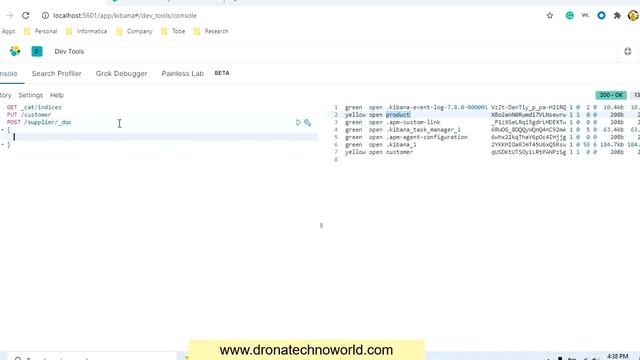Open the Tobe bookmarks folder
This screenshot has width=640, height=360.
[x=173, y=31]
